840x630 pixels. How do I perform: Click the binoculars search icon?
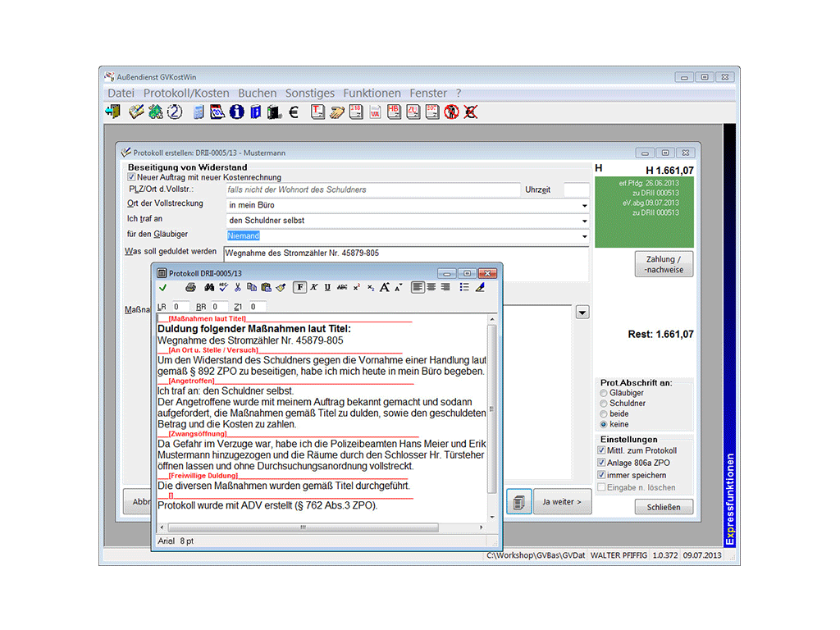click(208, 287)
